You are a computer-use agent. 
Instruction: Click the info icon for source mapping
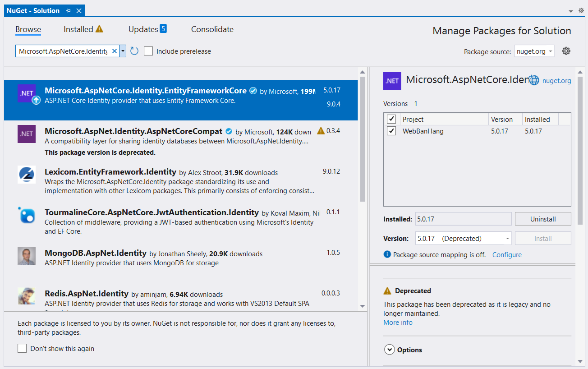[x=387, y=254]
